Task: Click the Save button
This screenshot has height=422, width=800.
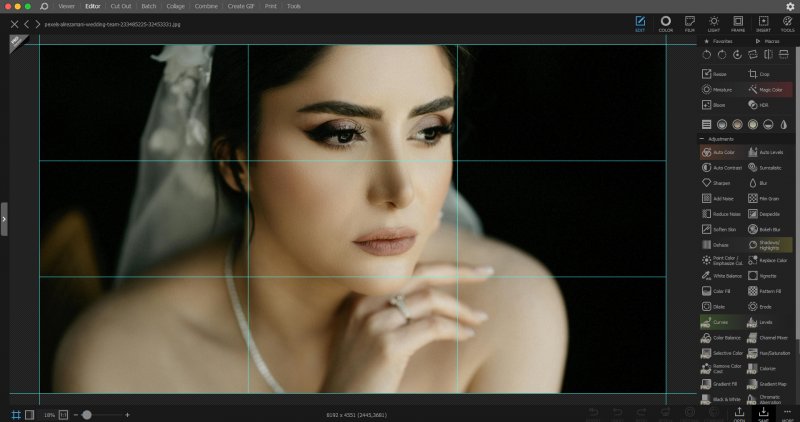Action: [x=763, y=414]
